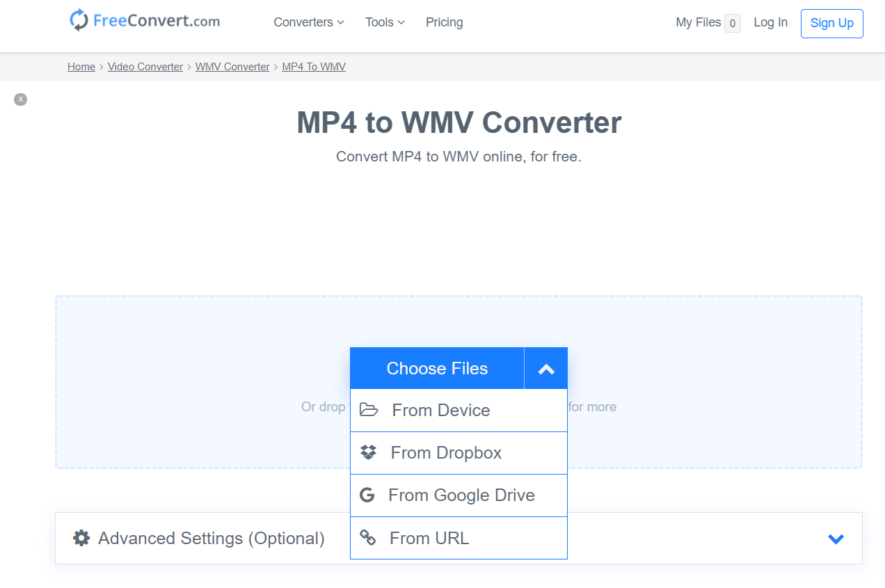Choose the From URL option
Image resolution: width=885 pixels, height=588 pixels.
(459, 538)
